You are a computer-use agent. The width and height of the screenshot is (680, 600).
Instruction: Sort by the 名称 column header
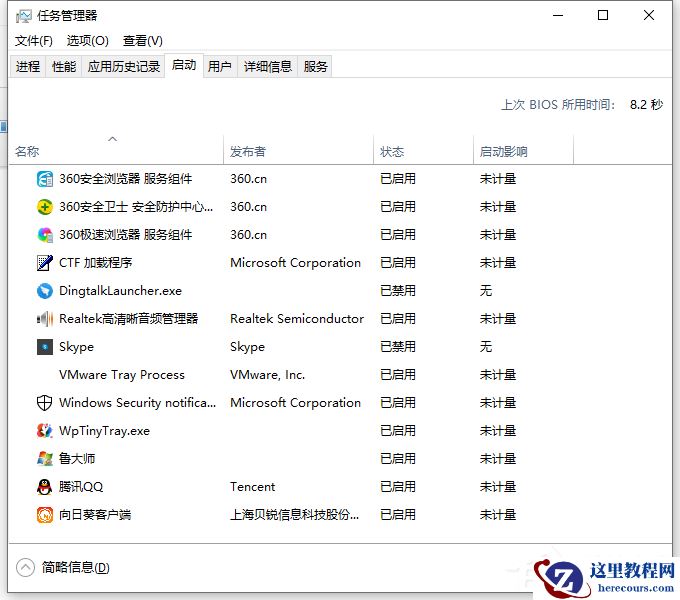[x=115, y=150]
